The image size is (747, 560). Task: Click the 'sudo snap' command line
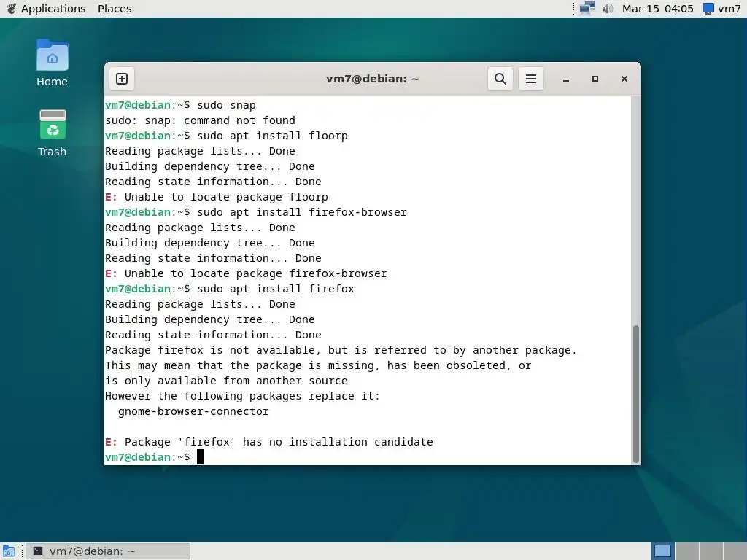226,105
